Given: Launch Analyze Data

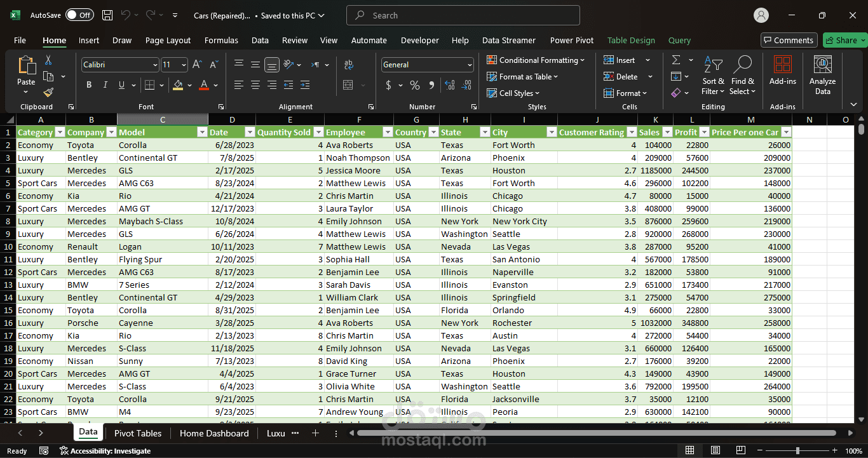Looking at the screenshot, I should [x=822, y=76].
